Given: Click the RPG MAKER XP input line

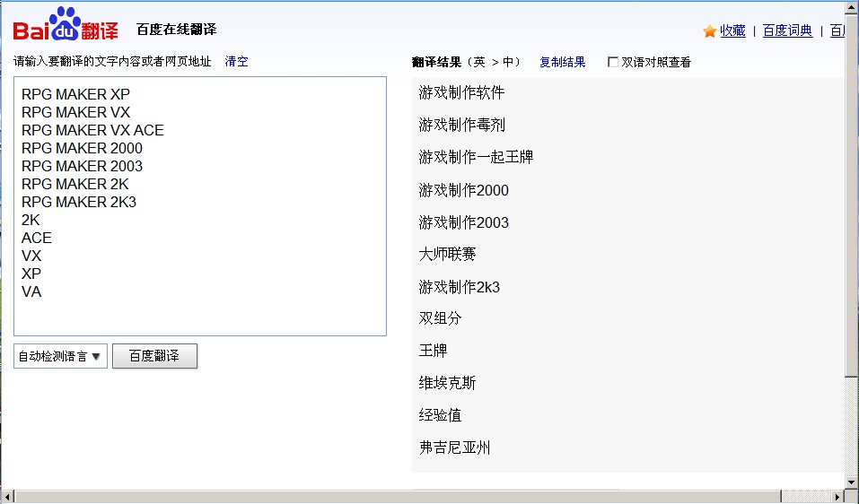Looking at the screenshot, I should tap(75, 94).
